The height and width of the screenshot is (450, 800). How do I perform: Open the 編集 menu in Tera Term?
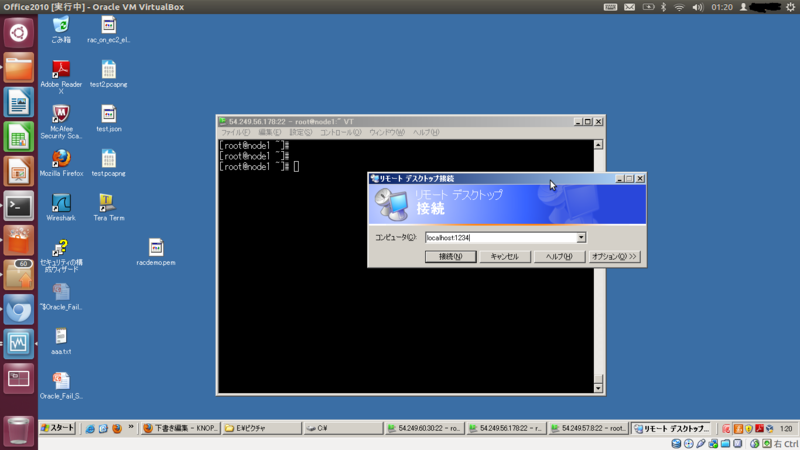tap(269, 133)
